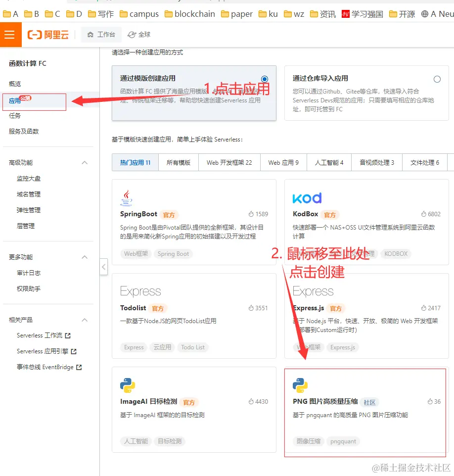Collapse the 更多功能 section
Screen dimensions: 454x476
coord(85,257)
